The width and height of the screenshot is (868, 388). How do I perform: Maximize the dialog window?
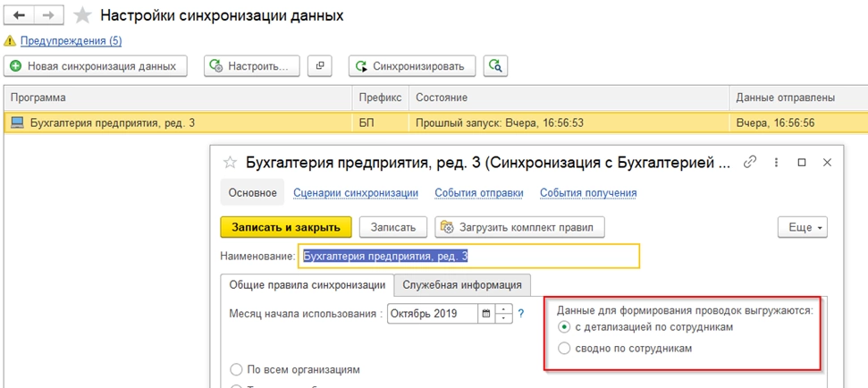click(801, 162)
